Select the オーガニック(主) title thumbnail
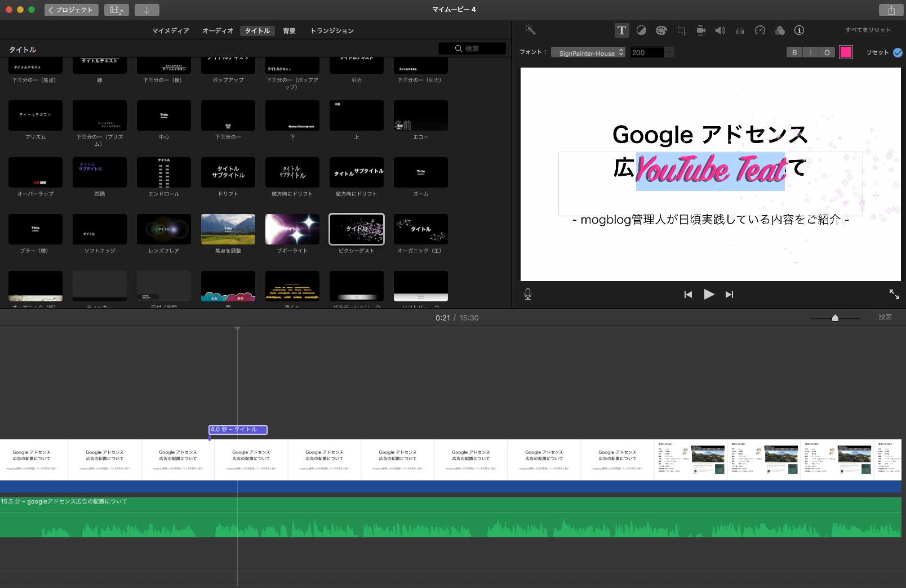This screenshot has height=588, width=906. tap(421, 229)
